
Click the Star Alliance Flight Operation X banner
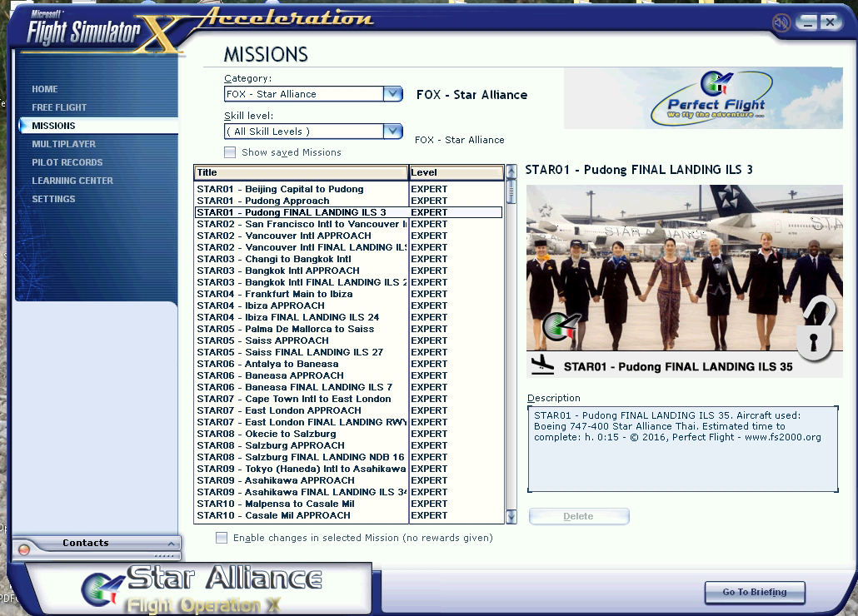200,589
